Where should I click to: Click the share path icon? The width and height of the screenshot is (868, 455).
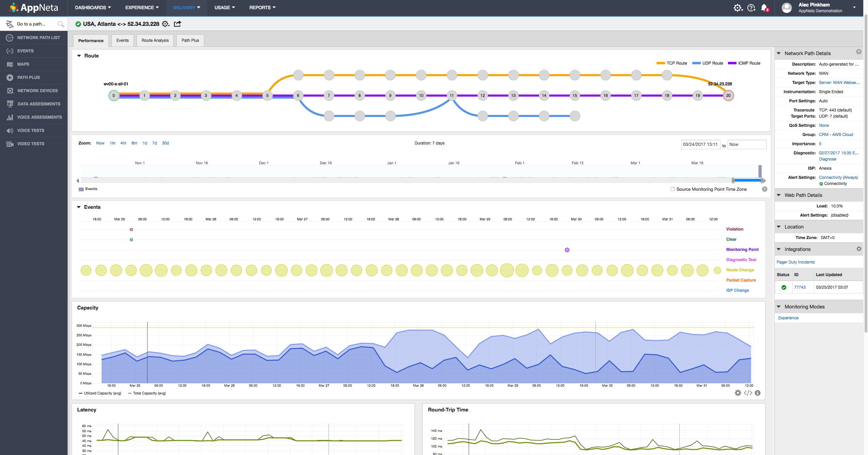177,24
